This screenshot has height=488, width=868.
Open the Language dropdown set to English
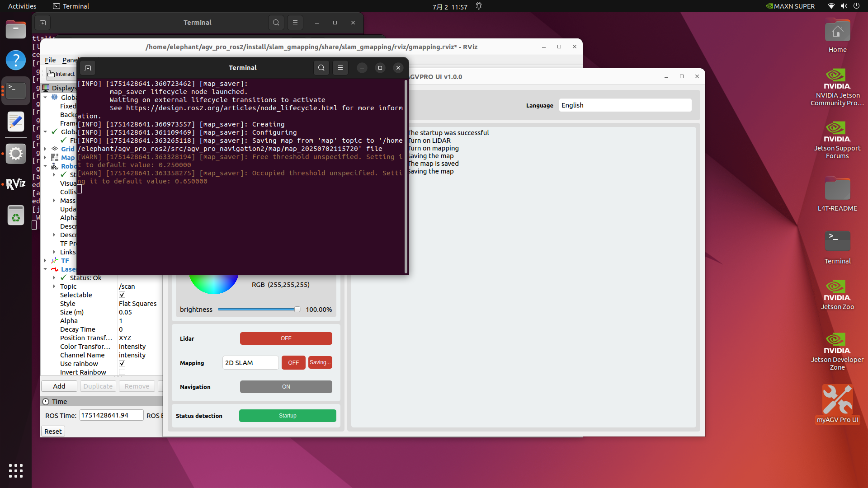pyautogui.click(x=625, y=105)
